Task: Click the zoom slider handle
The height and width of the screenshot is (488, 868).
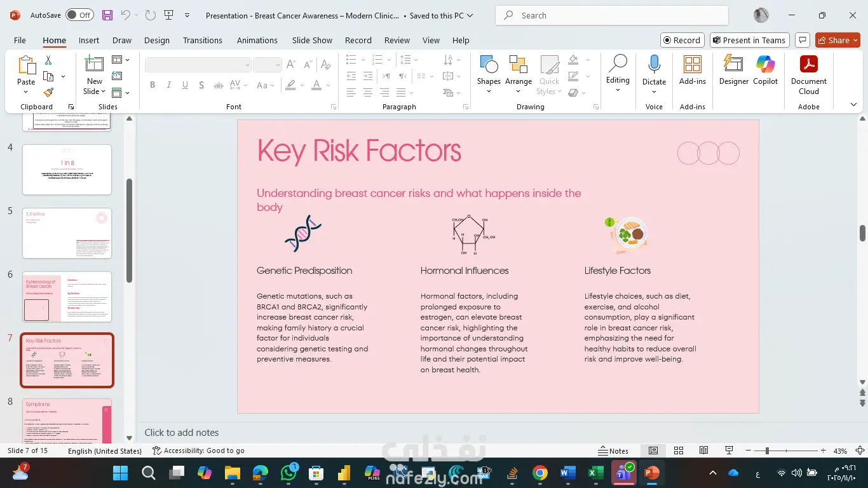Action: tap(767, 451)
